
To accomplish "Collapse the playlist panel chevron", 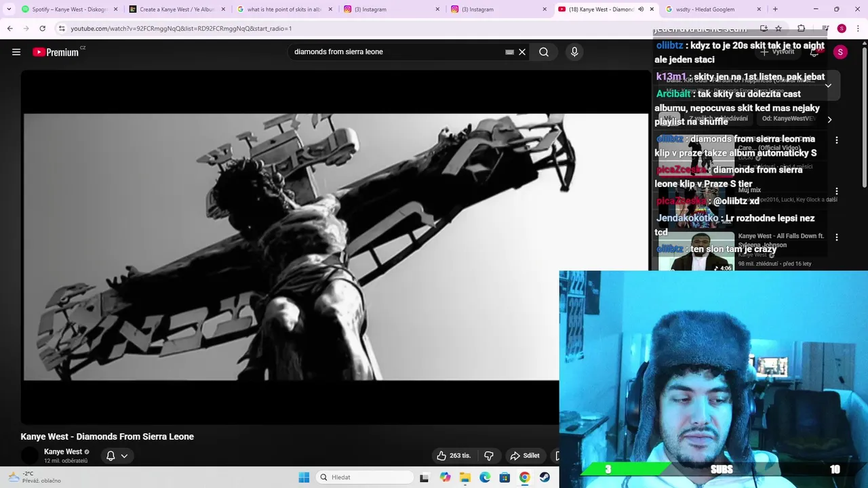I will click(828, 85).
